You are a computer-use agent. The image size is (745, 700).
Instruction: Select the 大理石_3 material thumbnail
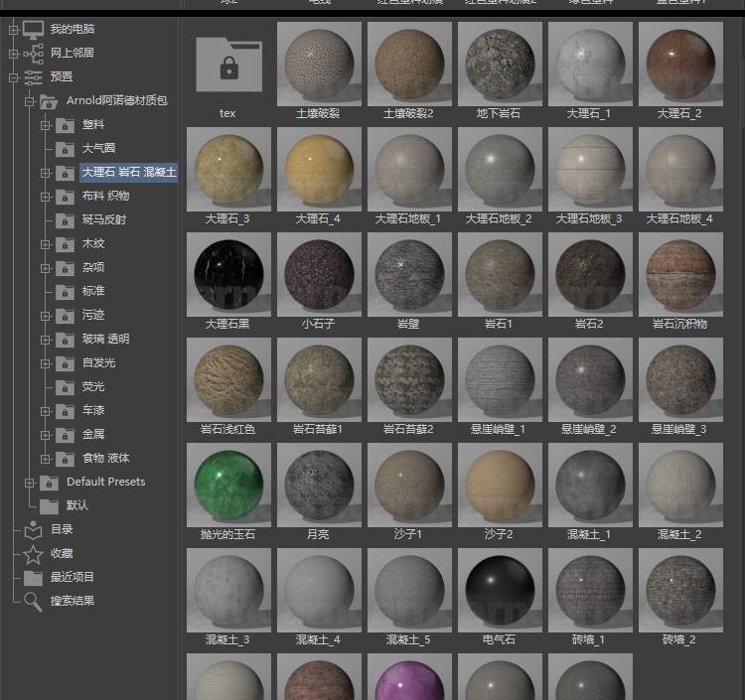[228, 169]
